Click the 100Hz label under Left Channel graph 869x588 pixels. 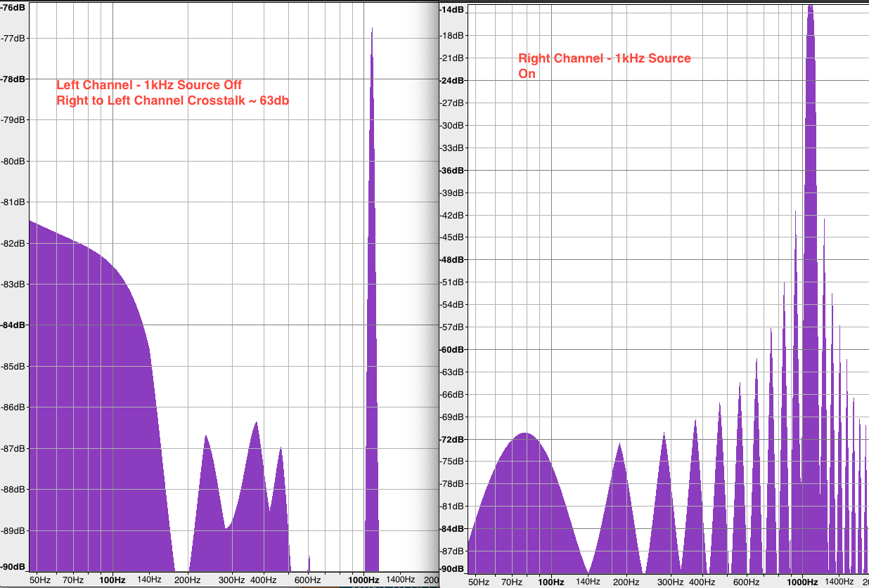(112, 580)
